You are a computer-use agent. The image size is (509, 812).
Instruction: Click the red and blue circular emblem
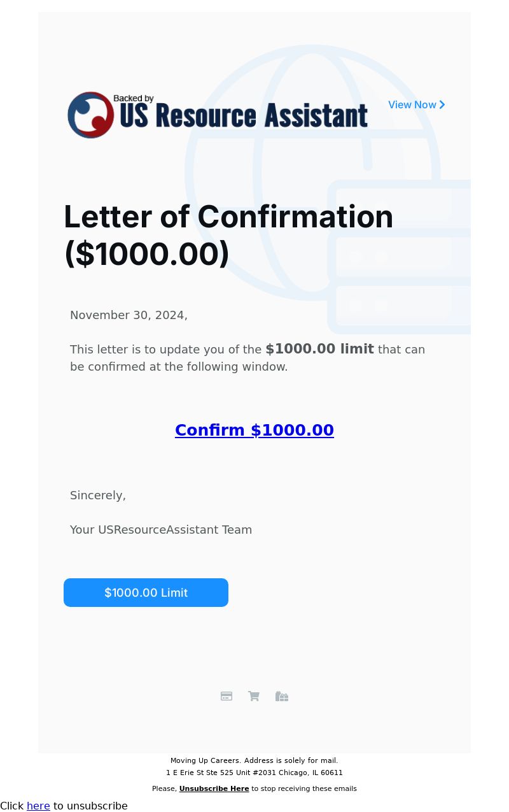coord(91,115)
